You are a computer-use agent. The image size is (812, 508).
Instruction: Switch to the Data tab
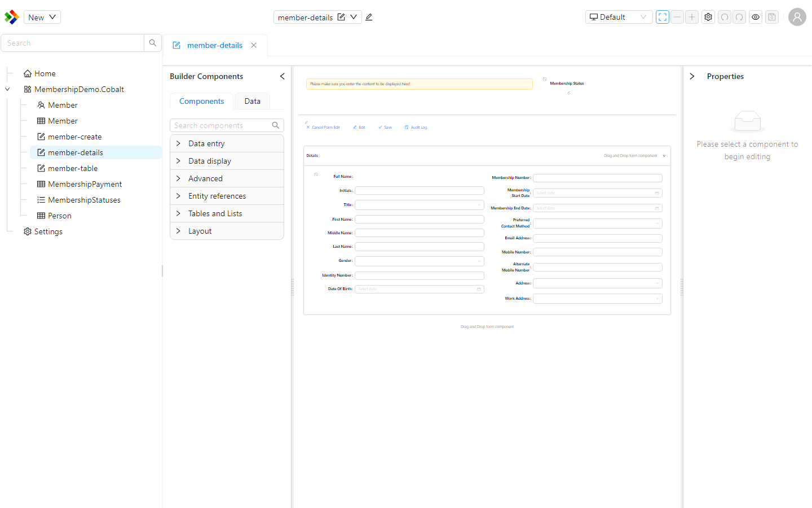pos(252,101)
